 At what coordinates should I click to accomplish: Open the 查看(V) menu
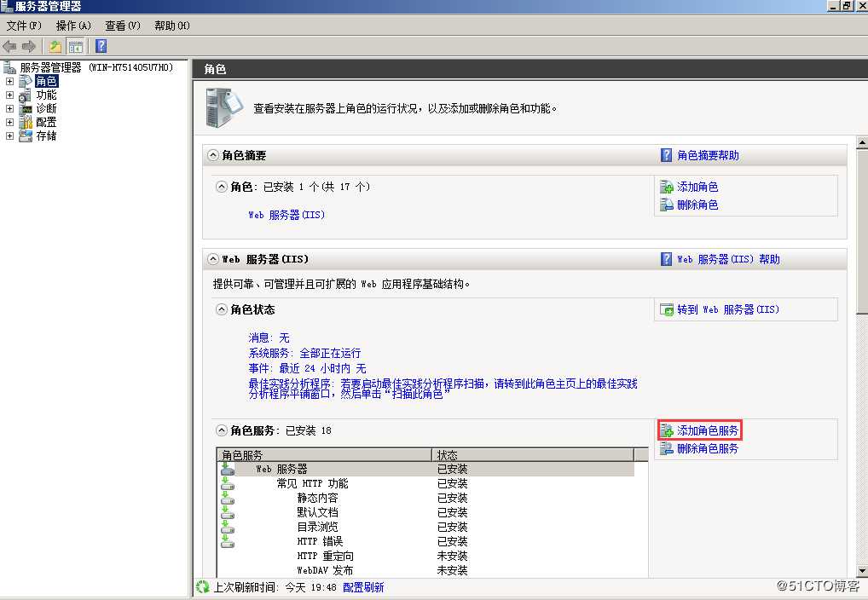click(122, 26)
